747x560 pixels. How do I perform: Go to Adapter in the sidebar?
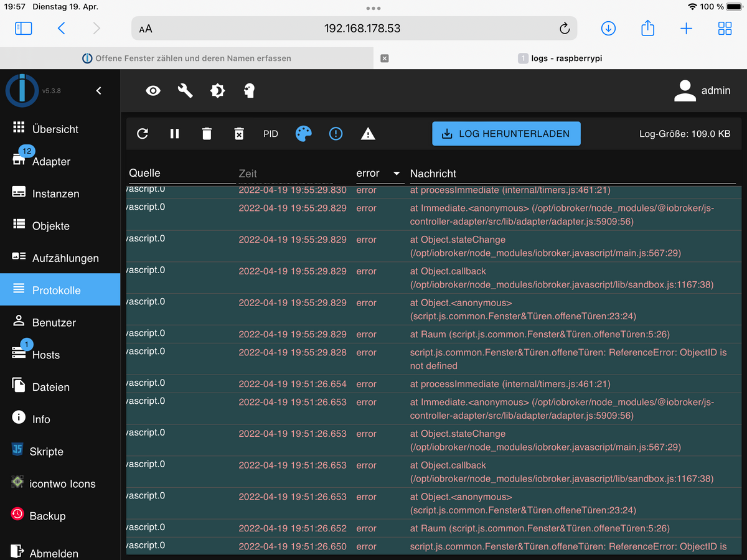pos(51,161)
